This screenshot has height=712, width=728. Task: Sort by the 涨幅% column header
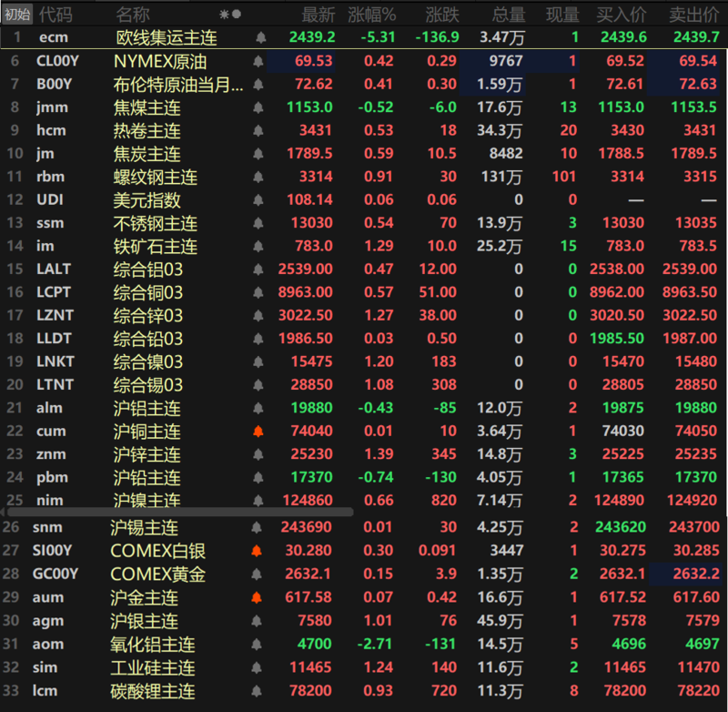coord(371,15)
